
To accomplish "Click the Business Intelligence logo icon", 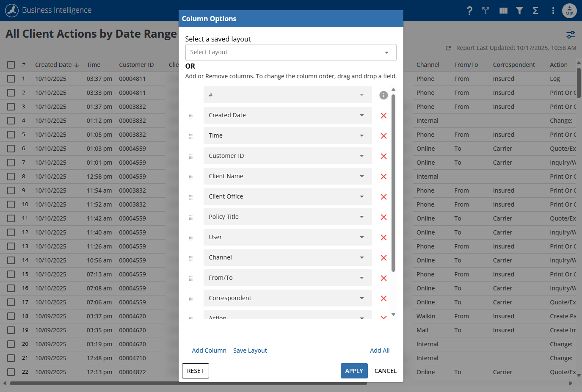I will (x=12, y=10).
